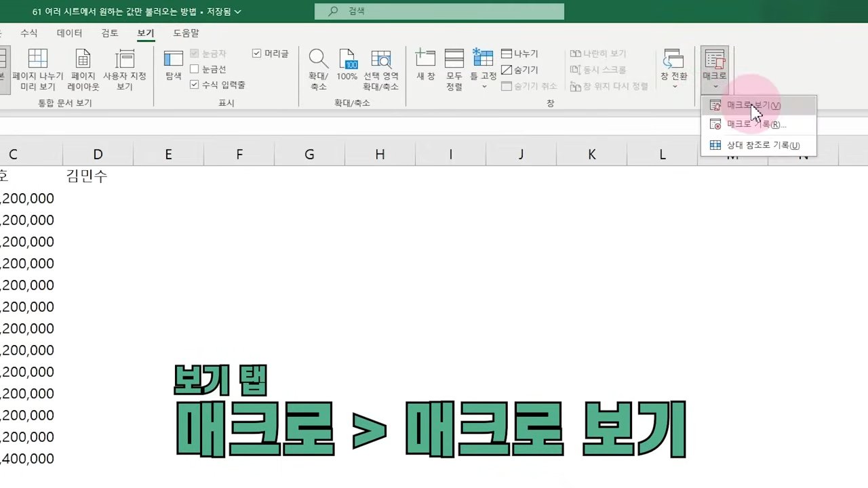Open 페이지 나누기 미리 보기 view
This screenshot has height=488, width=868.
[x=37, y=68]
